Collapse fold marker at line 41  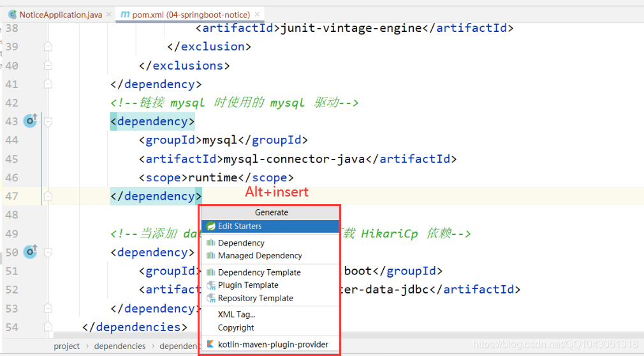coord(48,84)
